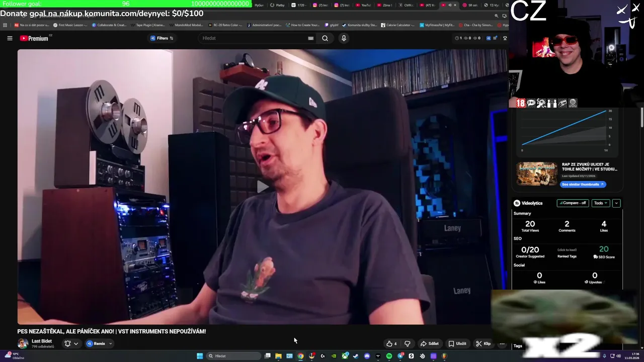Open Spotify from the taskbar

(389, 356)
